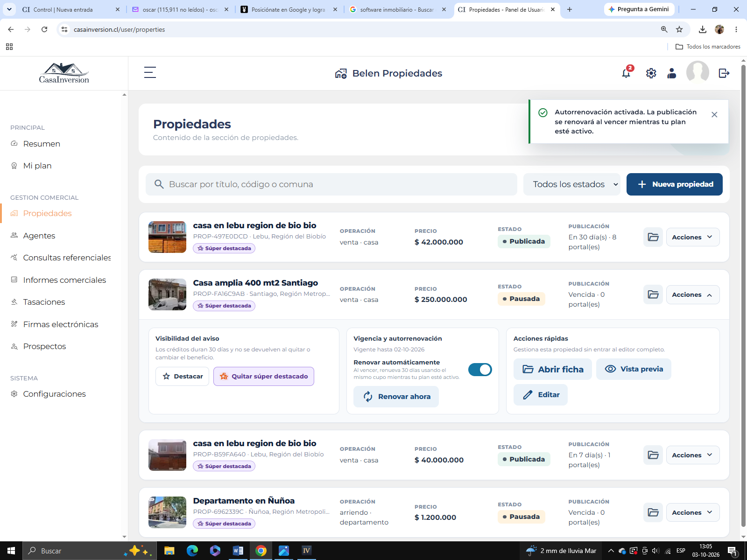Expand Acciones for PROP-497E0DCD property

coord(693,237)
